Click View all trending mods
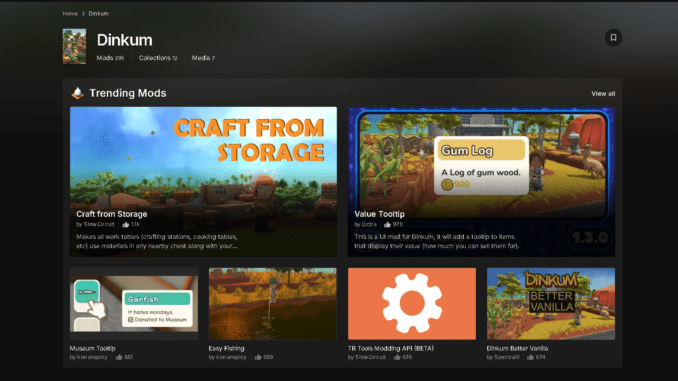The height and width of the screenshot is (381, 678). 603,94
